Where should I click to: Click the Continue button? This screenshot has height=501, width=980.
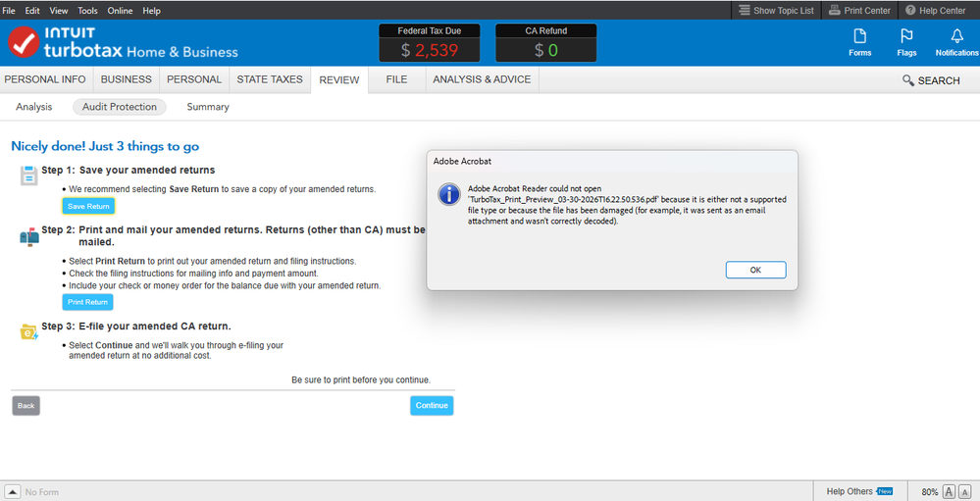432,406
